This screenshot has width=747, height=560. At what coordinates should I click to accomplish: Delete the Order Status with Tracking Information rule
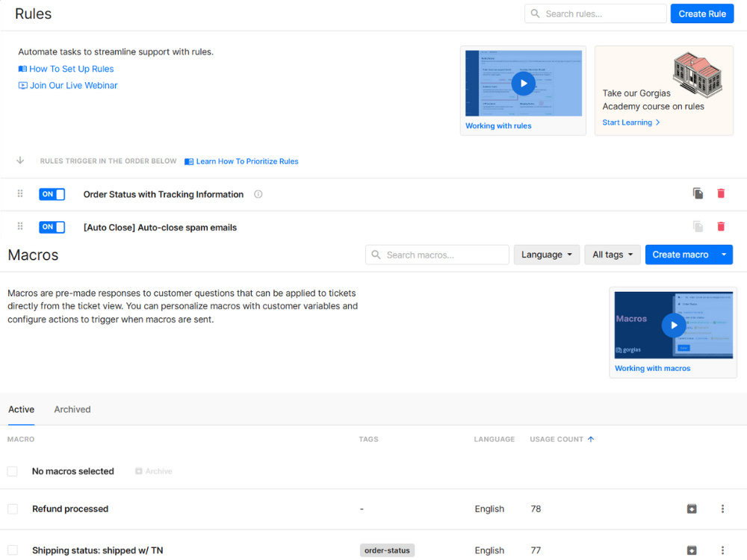721,193
